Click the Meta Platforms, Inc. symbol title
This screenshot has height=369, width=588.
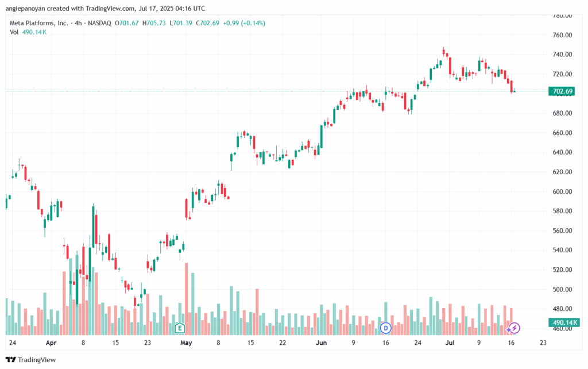[x=38, y=23]
